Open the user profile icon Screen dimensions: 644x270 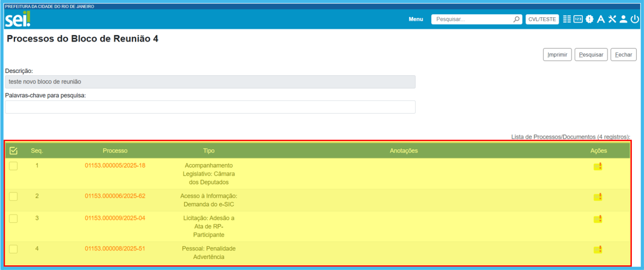pyautogui.click(x=623, y=19)
